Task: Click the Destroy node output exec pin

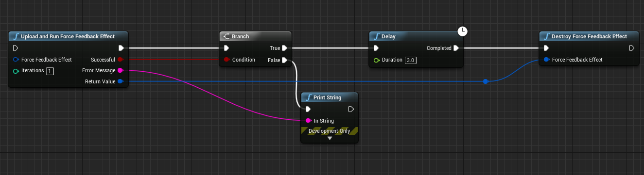Action: pos(631,48)
